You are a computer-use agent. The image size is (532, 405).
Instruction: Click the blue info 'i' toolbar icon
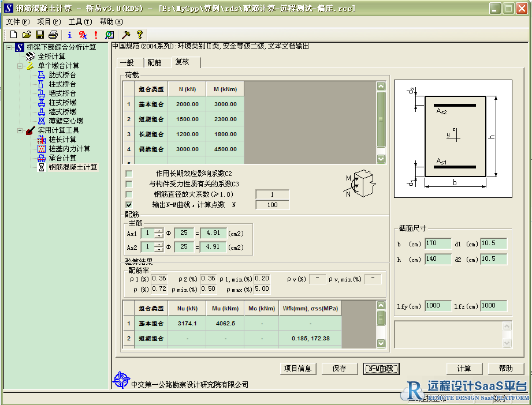pyautogui.click(x=70, y=35)
